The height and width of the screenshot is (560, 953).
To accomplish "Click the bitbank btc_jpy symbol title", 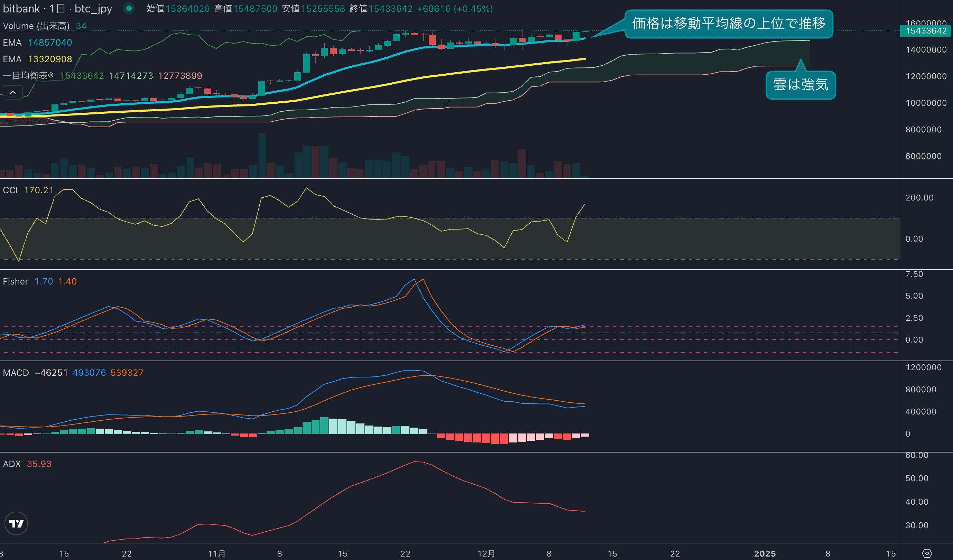I will 57,8.
